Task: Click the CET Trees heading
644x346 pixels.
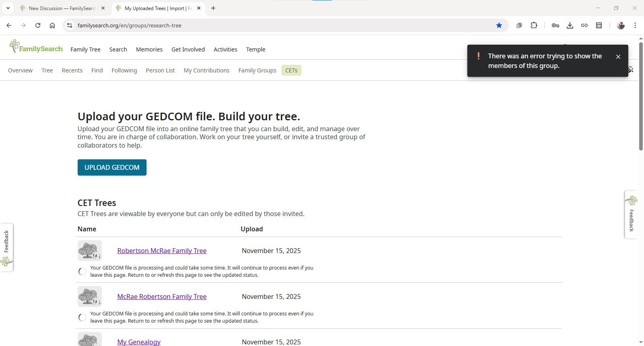Action: point(97,203)
